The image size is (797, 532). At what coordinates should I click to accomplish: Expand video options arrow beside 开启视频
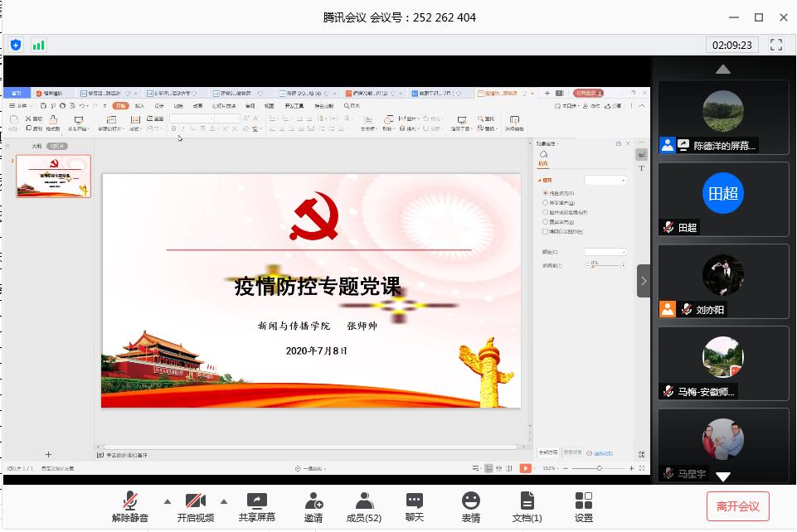[223, 501]
